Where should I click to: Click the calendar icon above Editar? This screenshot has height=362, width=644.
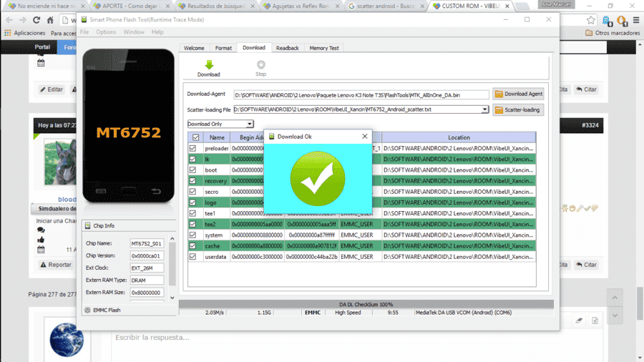pyautogui.click(x=41, y=63)
